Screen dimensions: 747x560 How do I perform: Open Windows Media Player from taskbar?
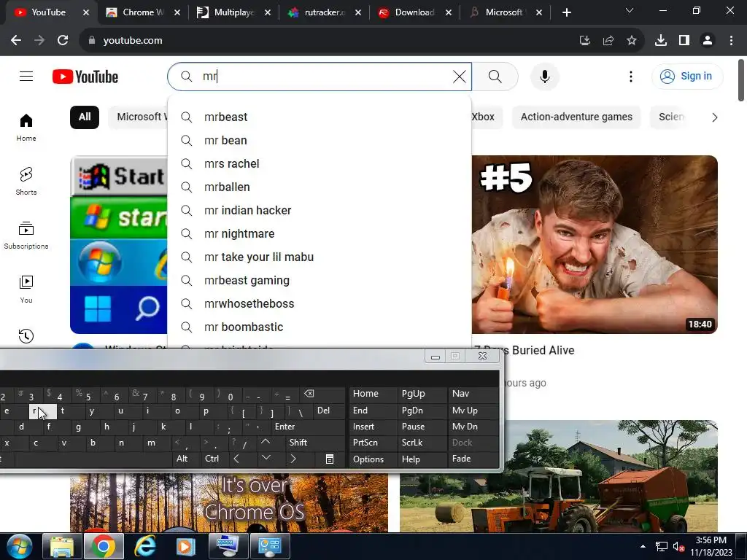(x=186, y=547)
